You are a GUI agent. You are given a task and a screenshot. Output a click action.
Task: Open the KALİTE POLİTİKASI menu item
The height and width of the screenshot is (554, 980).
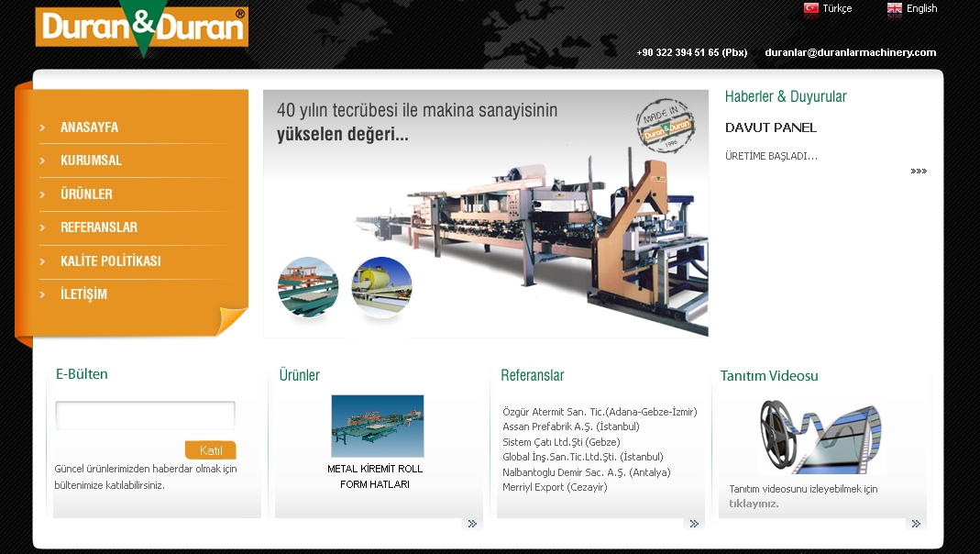[111, 260]
